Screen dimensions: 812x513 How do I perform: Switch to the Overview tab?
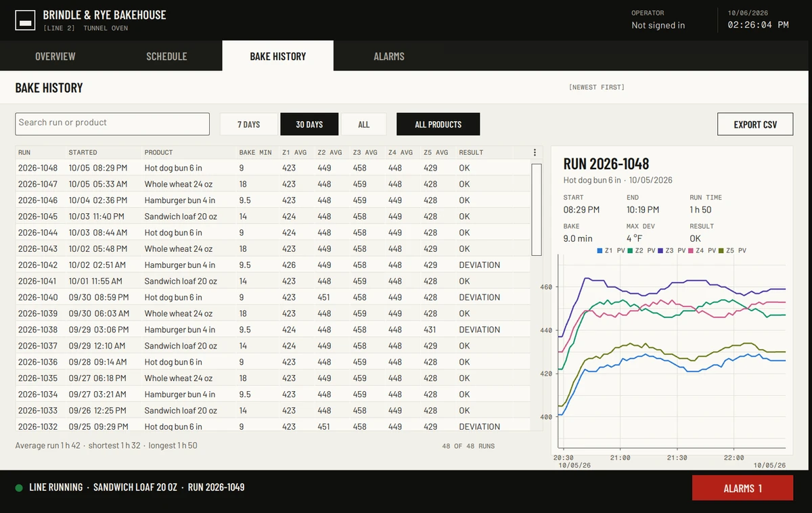(55, 56)
